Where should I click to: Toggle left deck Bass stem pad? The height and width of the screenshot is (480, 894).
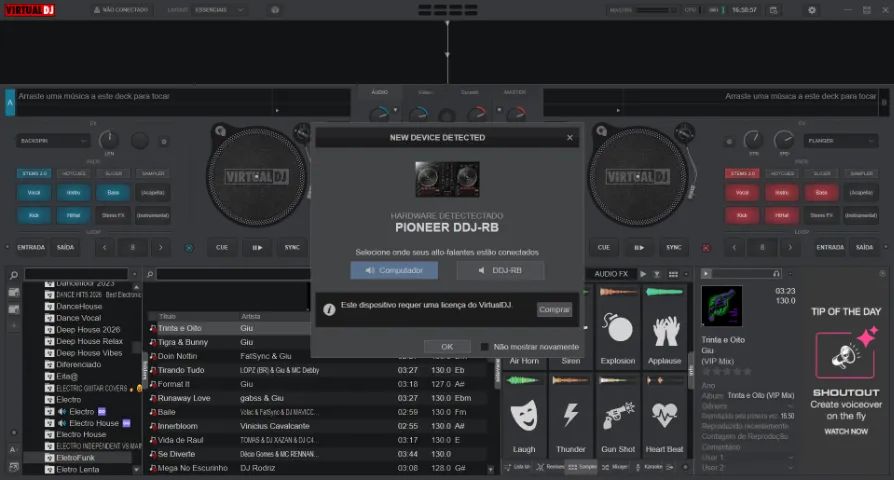113,193
